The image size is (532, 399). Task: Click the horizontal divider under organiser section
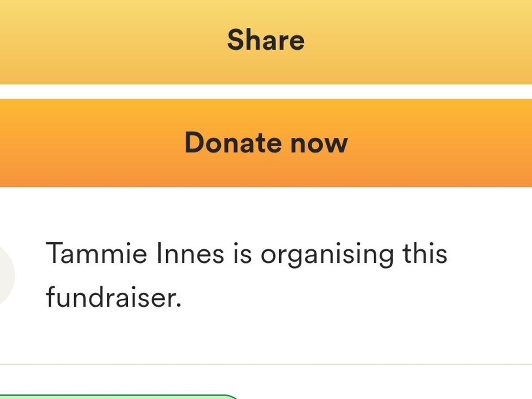pos(266,364)
